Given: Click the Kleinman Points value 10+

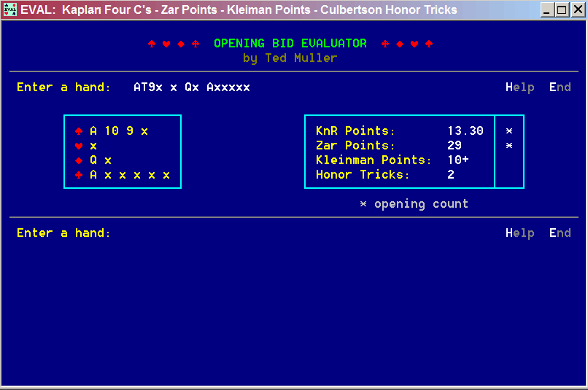Looking at the screenshot, I should click(457, 160).
